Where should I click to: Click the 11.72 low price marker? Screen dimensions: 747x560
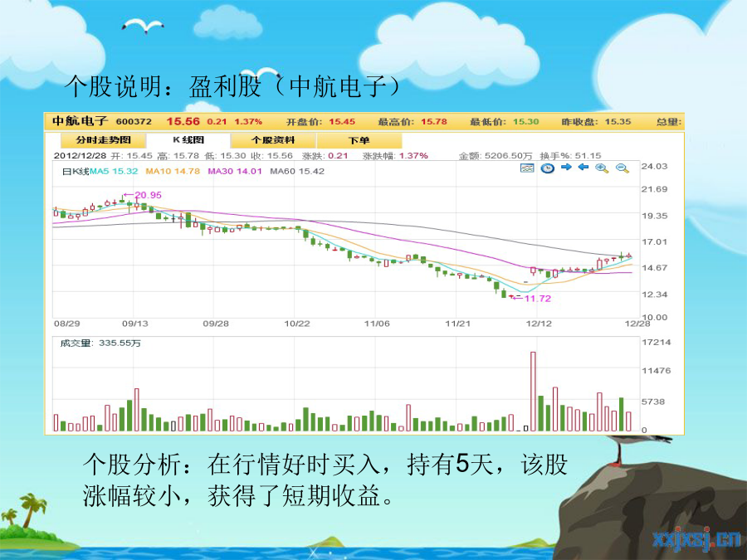click(537, 299)
